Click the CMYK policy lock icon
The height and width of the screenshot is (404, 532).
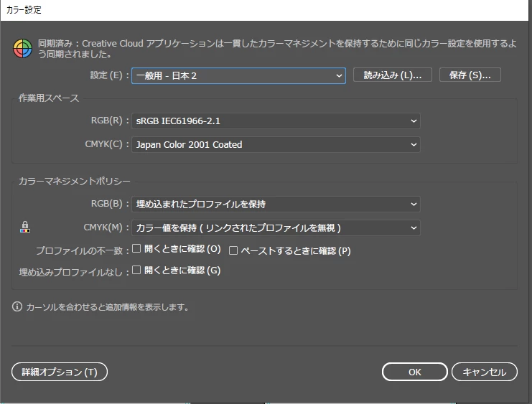click(x=24, y=227)
